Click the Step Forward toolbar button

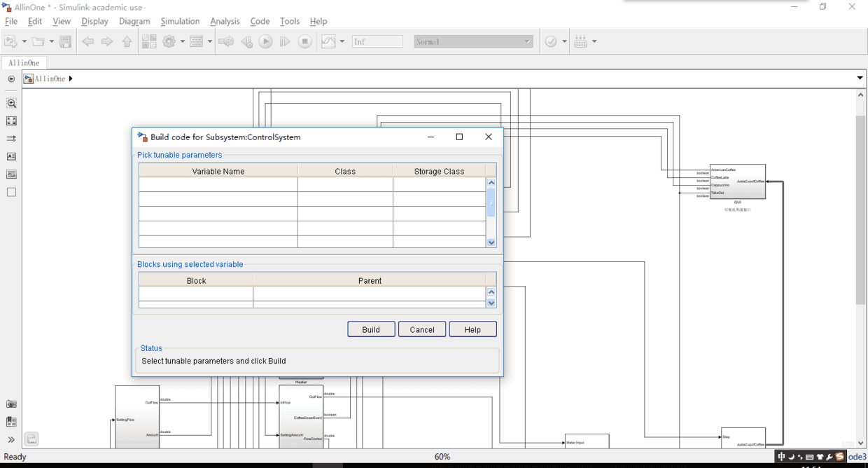[x=285, y=42]
